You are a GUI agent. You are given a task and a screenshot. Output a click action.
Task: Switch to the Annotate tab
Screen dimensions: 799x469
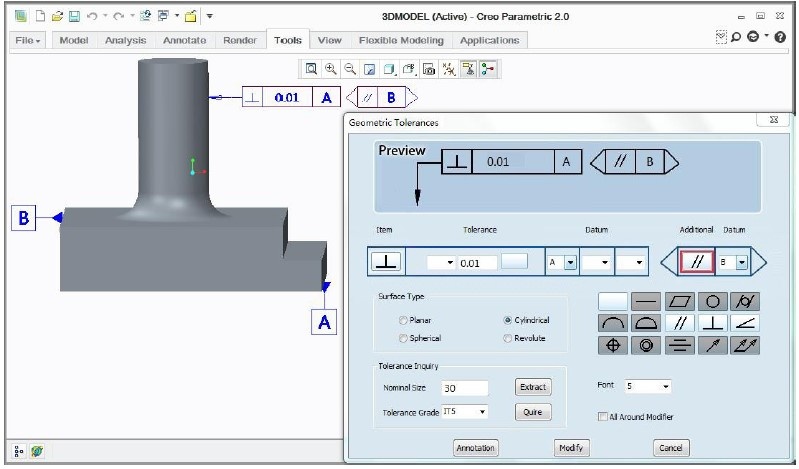point(184,40)
